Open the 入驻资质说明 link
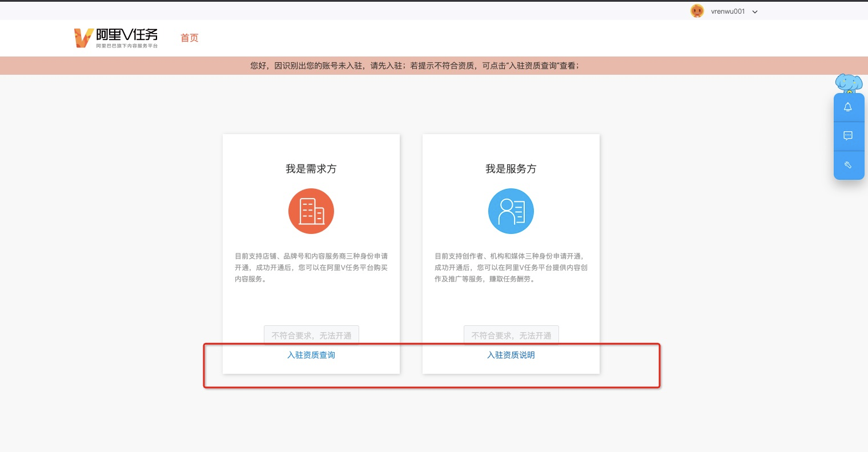The height and width of the screenshot is (452, 868). click(511, 355)
